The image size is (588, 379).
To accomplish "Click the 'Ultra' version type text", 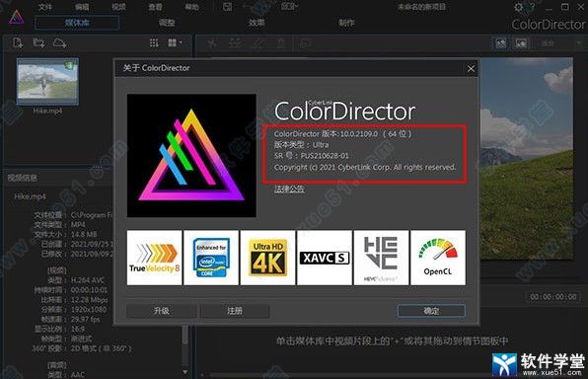I will click(x=321, y=145).
